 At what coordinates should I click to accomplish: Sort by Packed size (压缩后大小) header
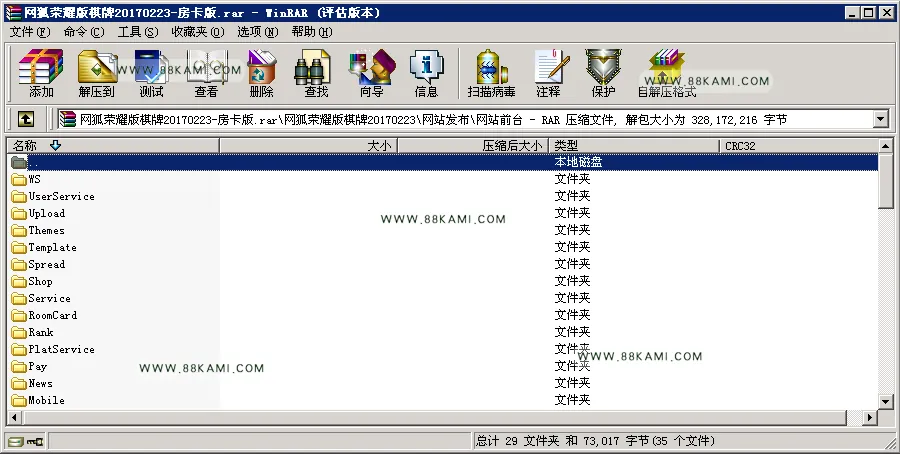473,146
